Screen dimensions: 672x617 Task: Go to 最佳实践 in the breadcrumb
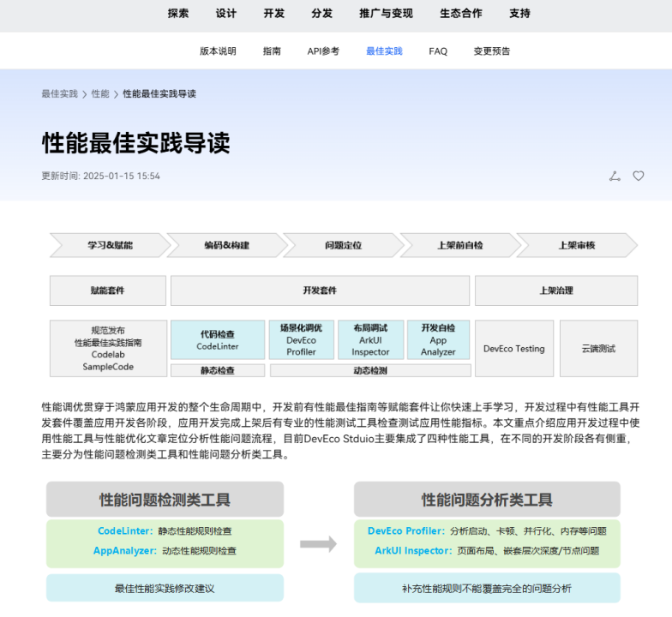pyautogui.click(x=59, y=93)
